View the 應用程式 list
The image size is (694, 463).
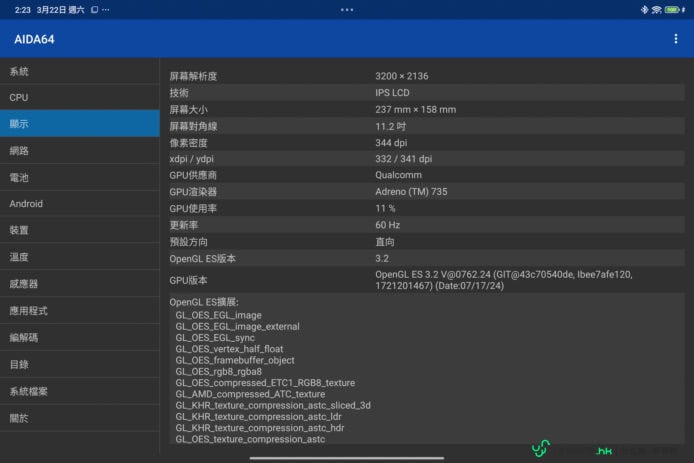pyautogui.click(x=79, y=311)
